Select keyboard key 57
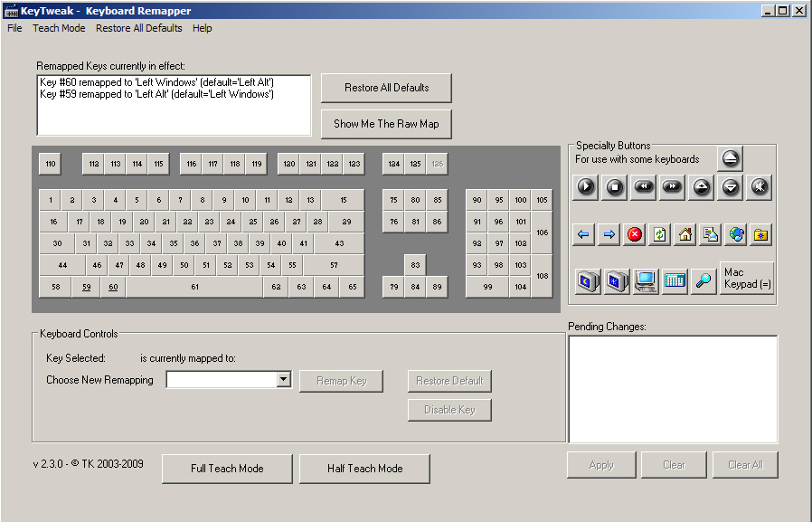This screenshot has height=522, width=812. point(334,265)
